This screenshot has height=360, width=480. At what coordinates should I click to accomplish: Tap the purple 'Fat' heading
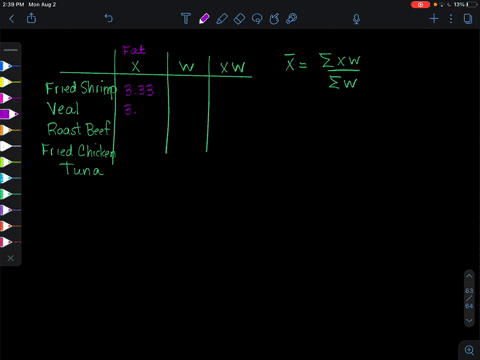point(134,50)
